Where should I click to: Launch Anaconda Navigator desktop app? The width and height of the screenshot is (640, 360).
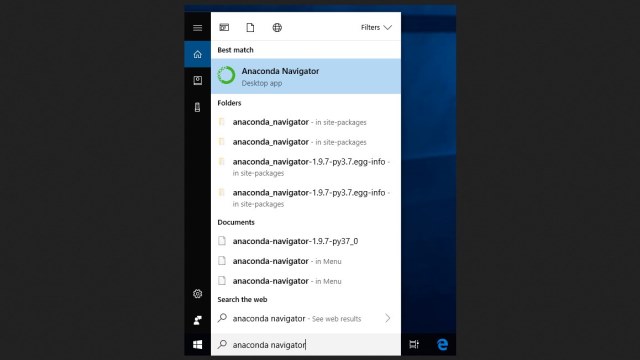click(x=306, y=76)
